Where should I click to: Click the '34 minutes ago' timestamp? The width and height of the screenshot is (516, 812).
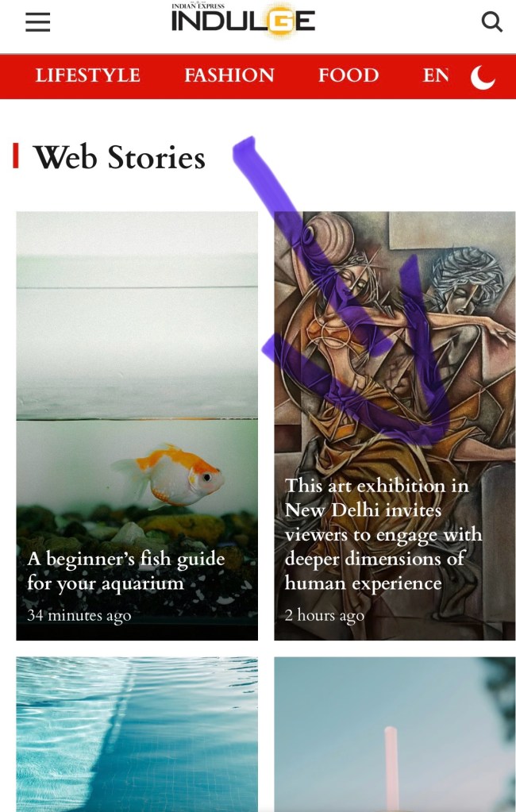point(79,615)
